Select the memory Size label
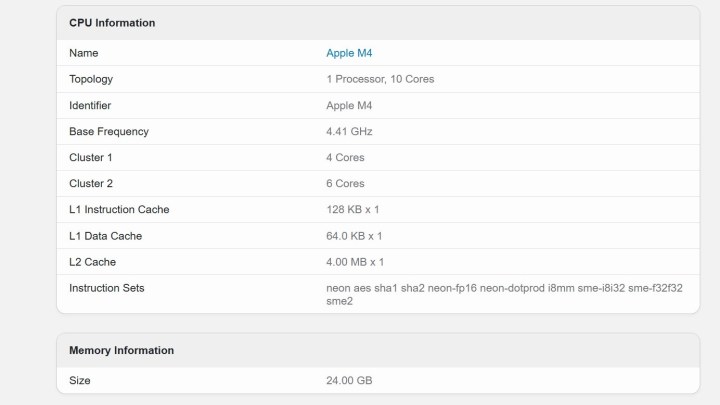Screen dimensions: 720x405 (79, 381)
